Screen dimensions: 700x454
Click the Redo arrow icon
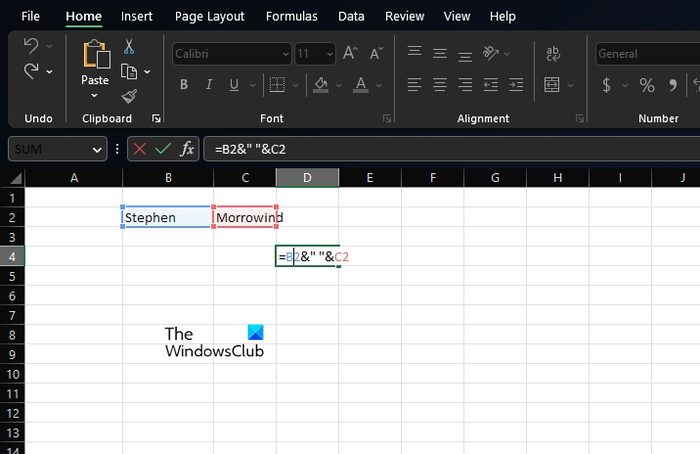click(x=31, y=71)
